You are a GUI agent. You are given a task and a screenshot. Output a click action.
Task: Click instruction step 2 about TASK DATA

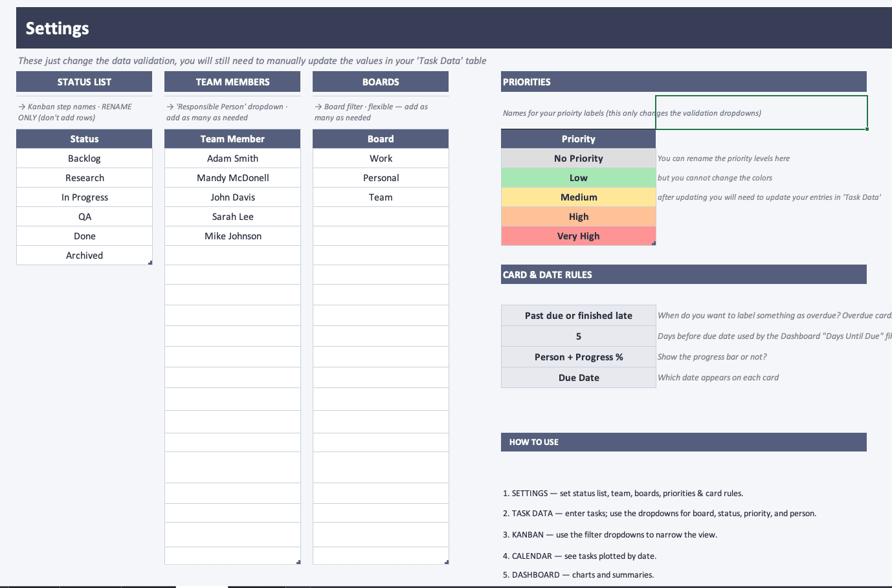[x=660, y=514]
